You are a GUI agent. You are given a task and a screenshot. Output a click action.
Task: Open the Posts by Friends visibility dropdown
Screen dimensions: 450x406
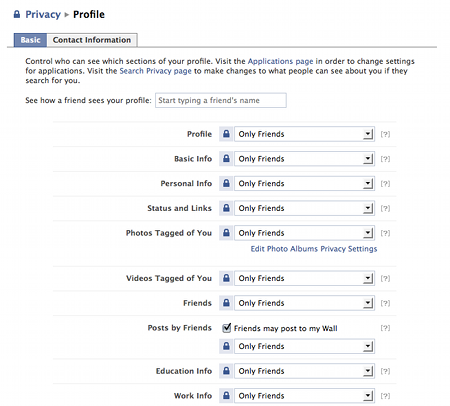304,346
